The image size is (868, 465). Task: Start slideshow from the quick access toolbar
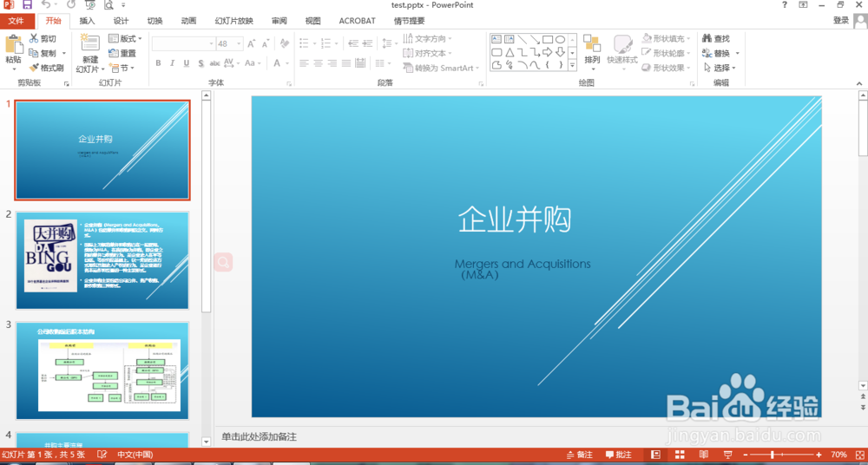click(x=89, y=5)
